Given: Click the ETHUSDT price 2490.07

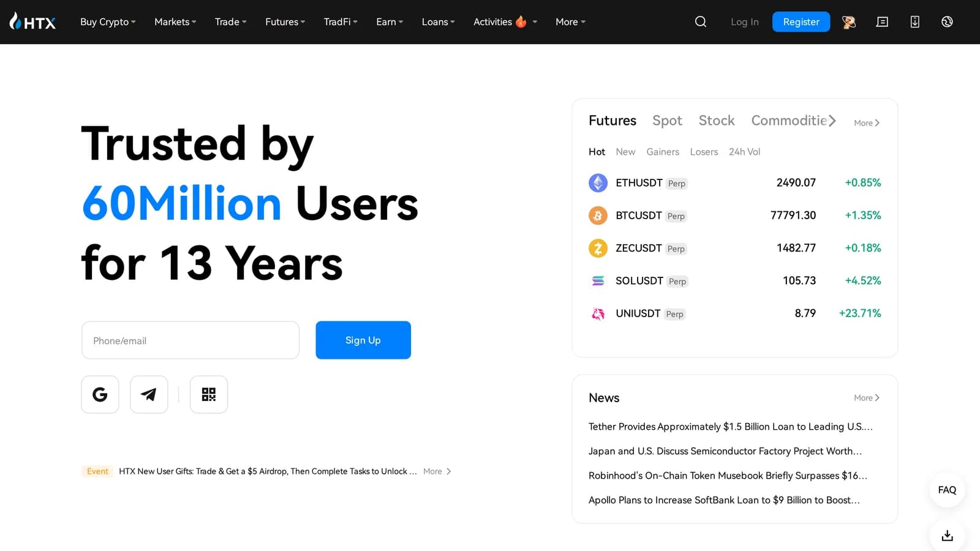Looking at the screenshot, I should click(796, 183).
